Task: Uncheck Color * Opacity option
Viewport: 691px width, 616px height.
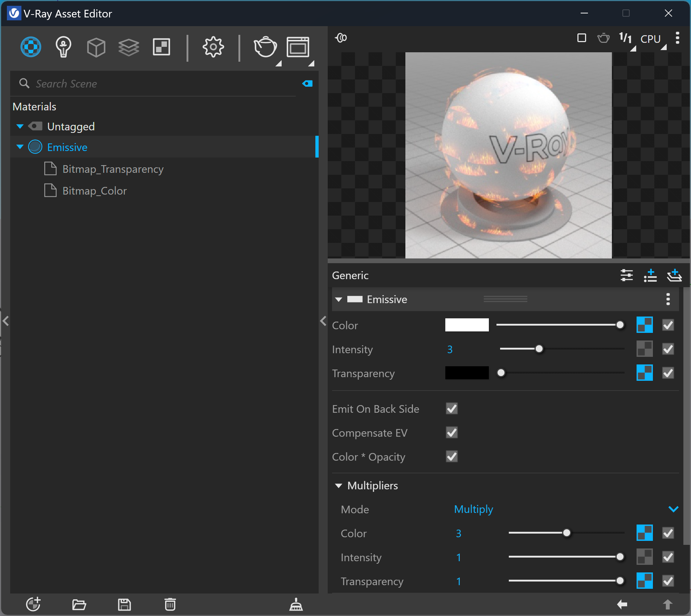Action: point(452,456)
